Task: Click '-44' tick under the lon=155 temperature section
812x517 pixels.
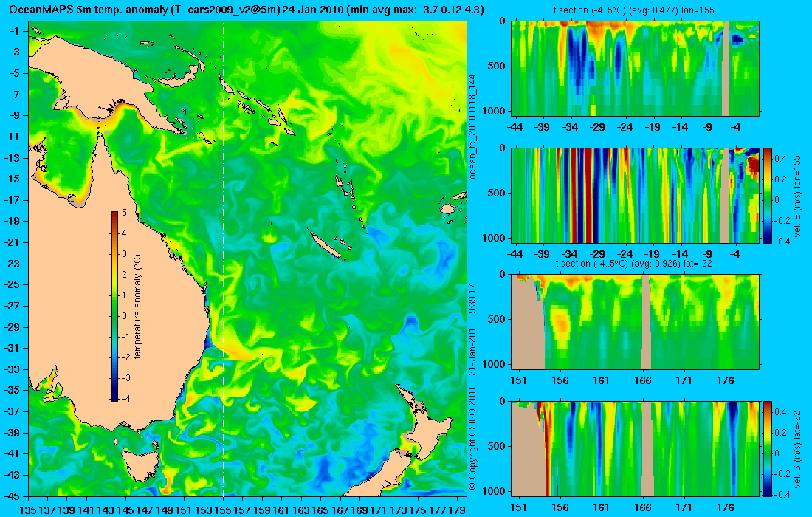Action: pyautogui.click(x=515, y=127)
